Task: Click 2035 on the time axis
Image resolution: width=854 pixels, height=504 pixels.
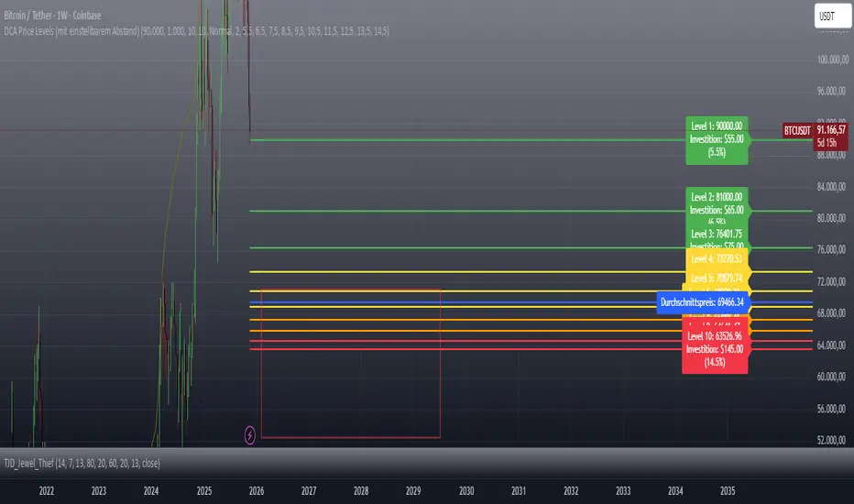Action: coord(728,491)
